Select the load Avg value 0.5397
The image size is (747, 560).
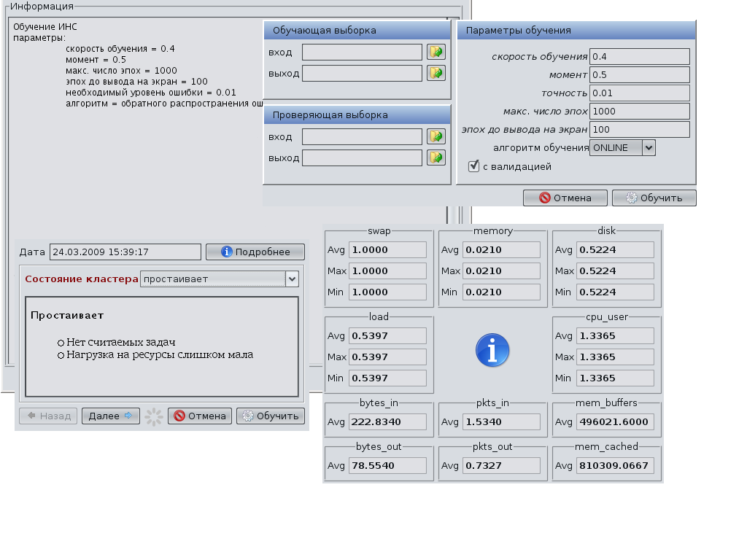coord(387,335)
